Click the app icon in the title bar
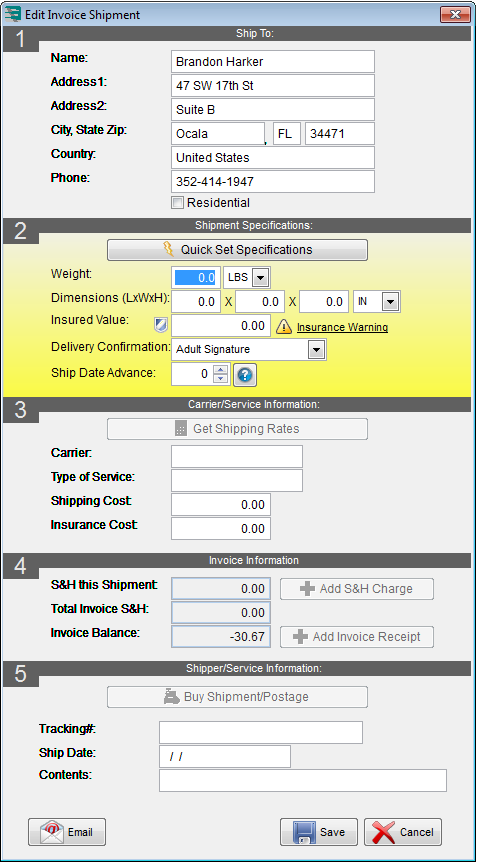 [13, 14]
